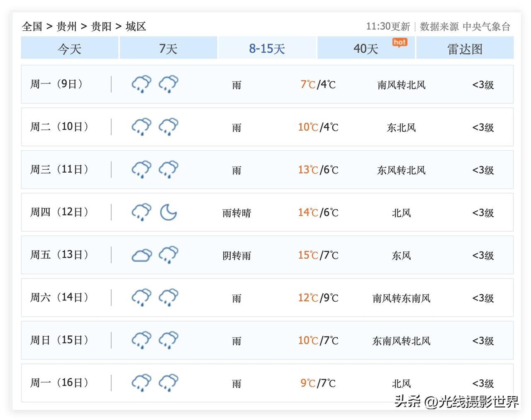Image resolution: width=531 pixels, height=420 pixels.
Task: Click the rain icon for 周二 (10日)
Action: pyautogui.click(x=141, y=127)
